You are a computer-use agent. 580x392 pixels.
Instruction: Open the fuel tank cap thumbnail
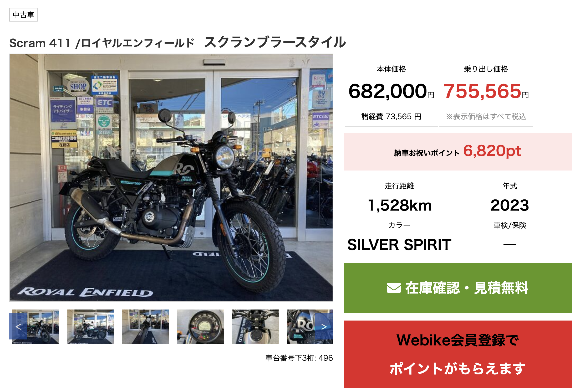(x=256, y=326)
